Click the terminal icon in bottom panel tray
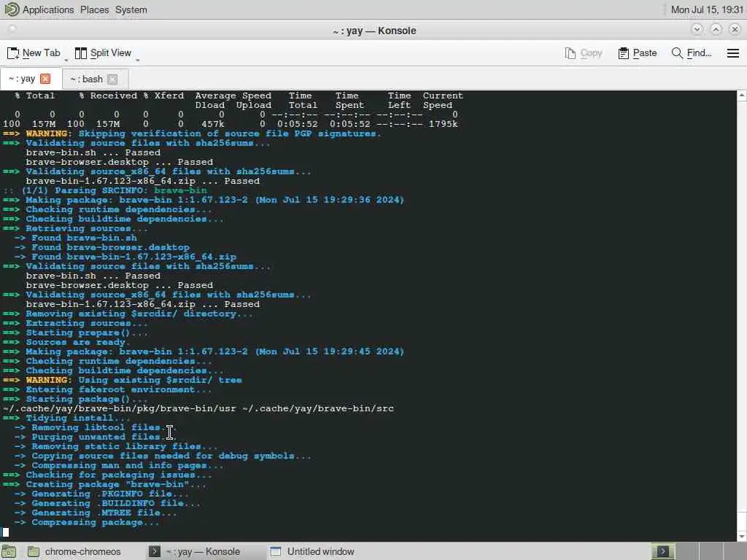 662,551
